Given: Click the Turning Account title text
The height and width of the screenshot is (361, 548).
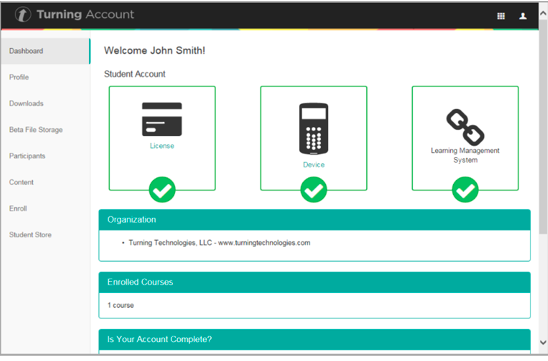Looking at the screenshot, I should tap(85, 14).
